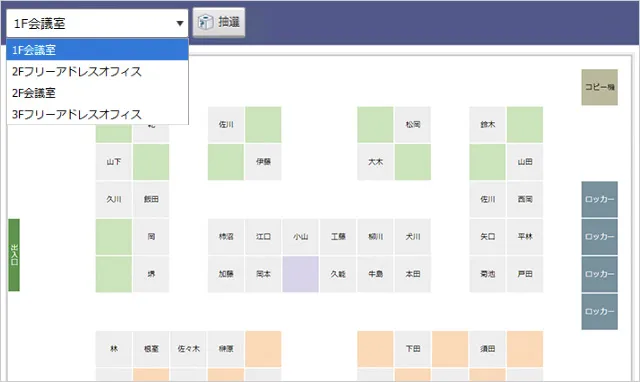Select the empty green seat beside 岡
The width and height of the screenshot is (640, 382).
[x=114, y=237]
